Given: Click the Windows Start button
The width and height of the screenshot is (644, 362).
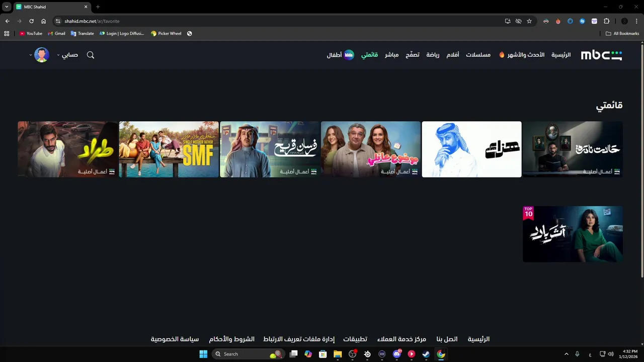Looking at the screenshot, I should tap(203, 354).
